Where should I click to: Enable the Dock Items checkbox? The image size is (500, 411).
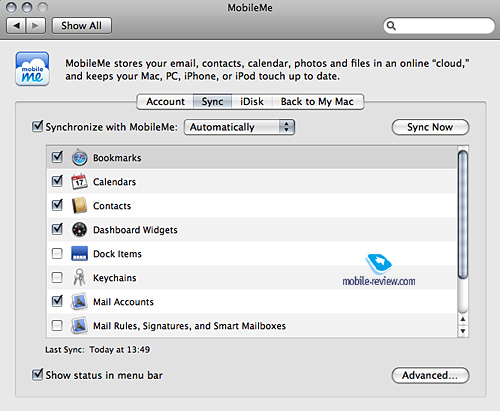pyautogui.click(x=57, y=253)
